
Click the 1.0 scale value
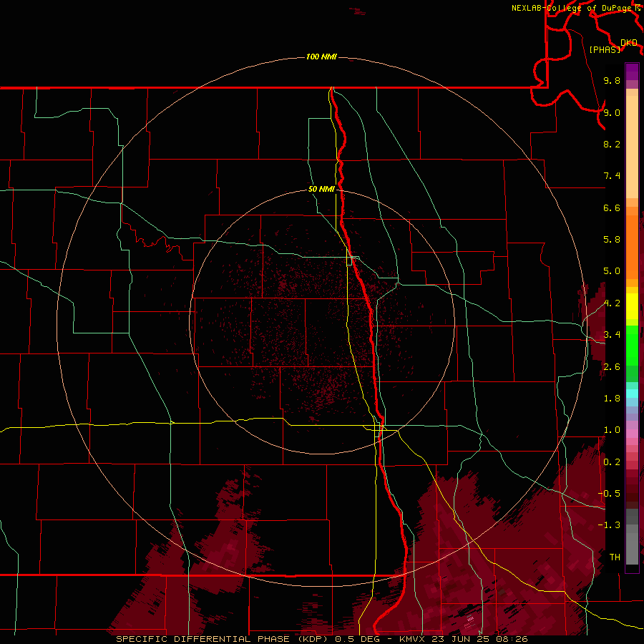pos(612,430)
